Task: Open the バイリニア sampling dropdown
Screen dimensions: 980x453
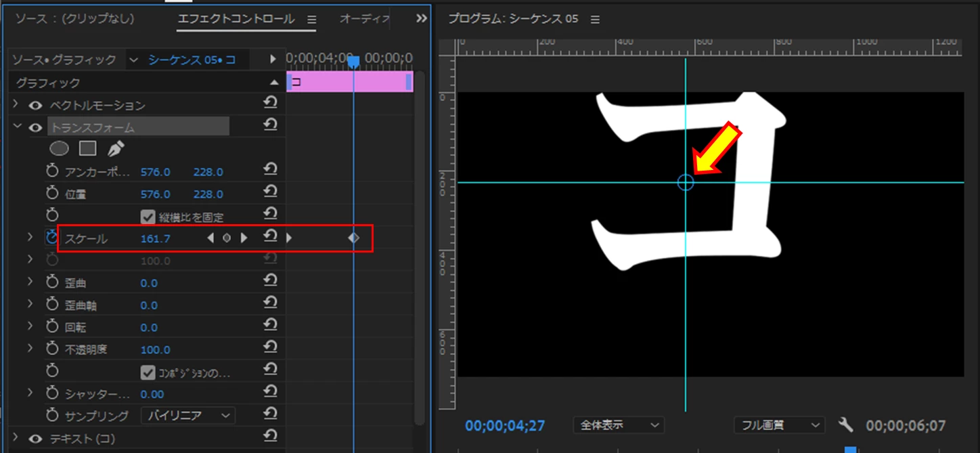Action: pos(187,415)
